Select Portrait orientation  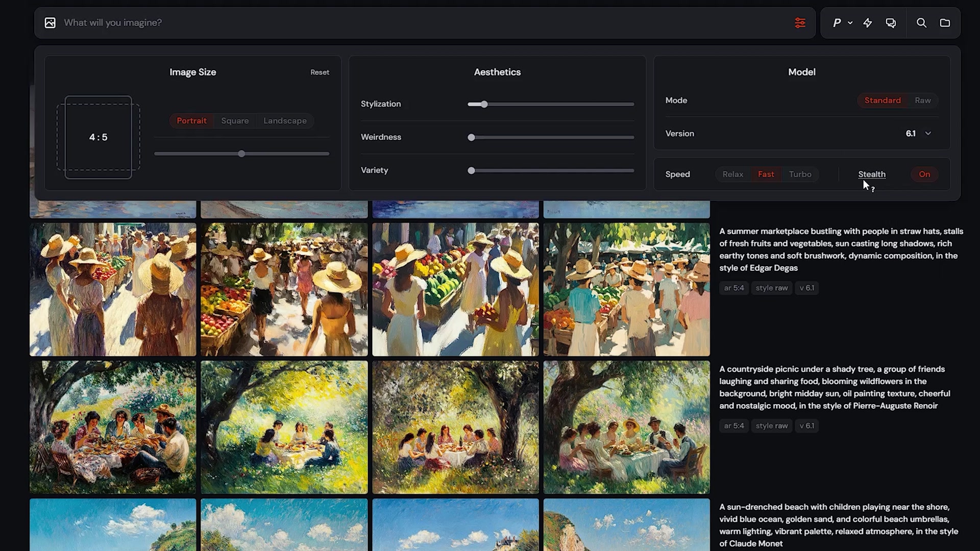[x=191, y=121]
